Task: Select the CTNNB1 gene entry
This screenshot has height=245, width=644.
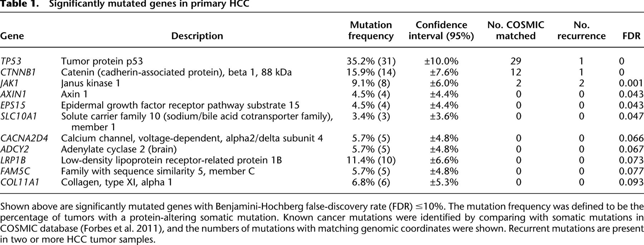Action: click(18, 72)
